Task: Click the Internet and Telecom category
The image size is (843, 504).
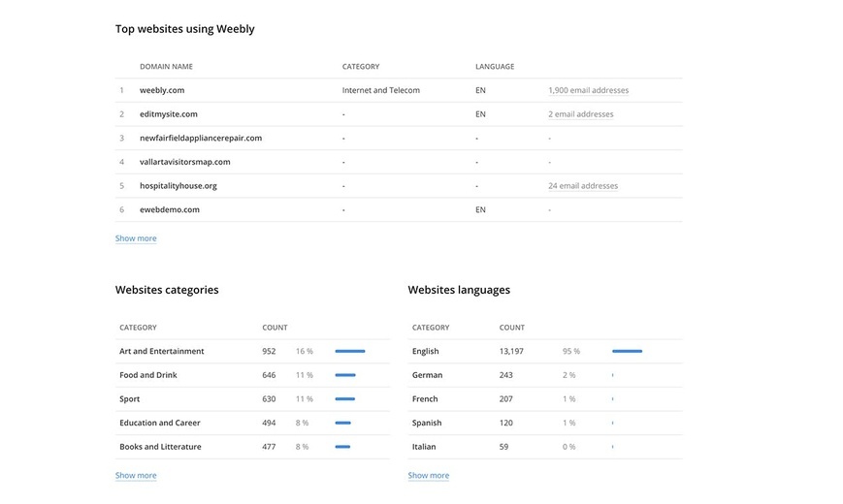Action: point(380,90)
